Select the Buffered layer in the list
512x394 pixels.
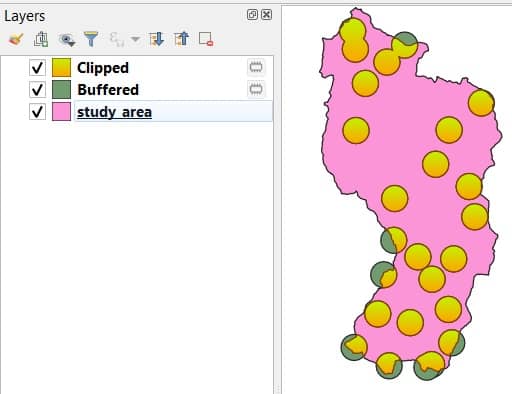(108, 90)
